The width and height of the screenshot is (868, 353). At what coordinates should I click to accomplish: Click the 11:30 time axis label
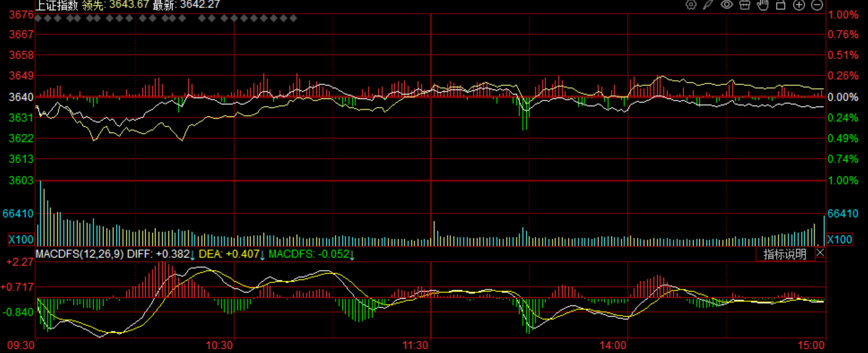tap(416, 345)
